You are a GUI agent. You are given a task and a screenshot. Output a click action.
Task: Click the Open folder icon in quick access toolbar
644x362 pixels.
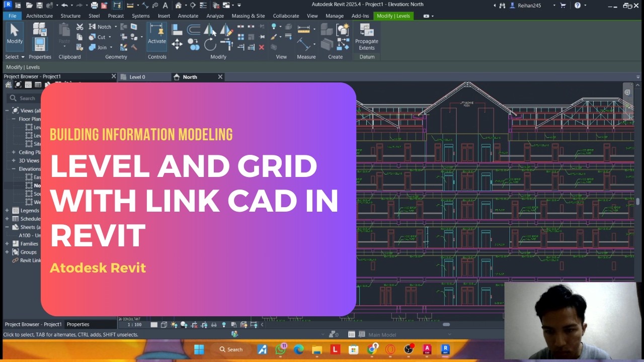29,5
